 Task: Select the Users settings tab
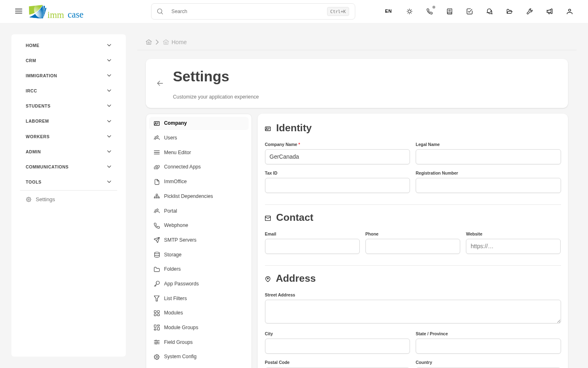(199, 138)
